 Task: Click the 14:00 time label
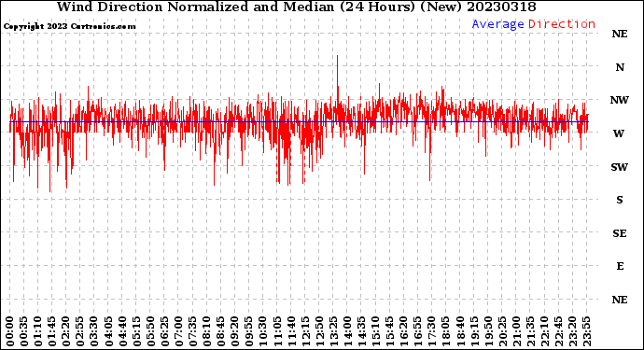tap(347, 331)
